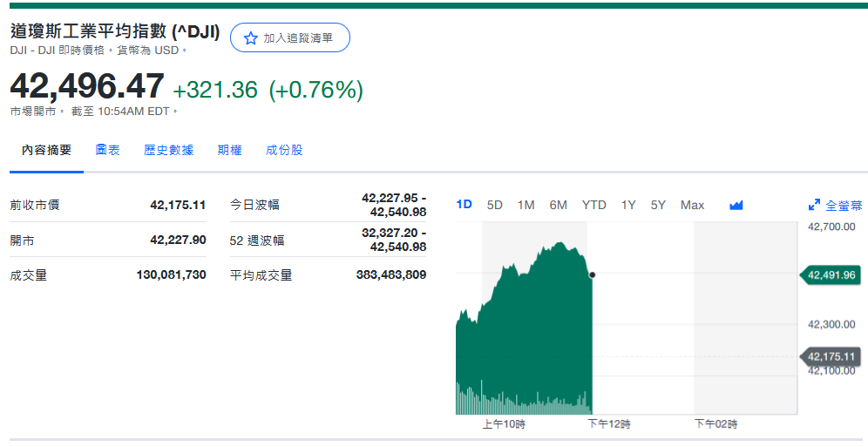The image size is (868, 447).
Task: Set chart range to 1M
Action: (526, 205)
